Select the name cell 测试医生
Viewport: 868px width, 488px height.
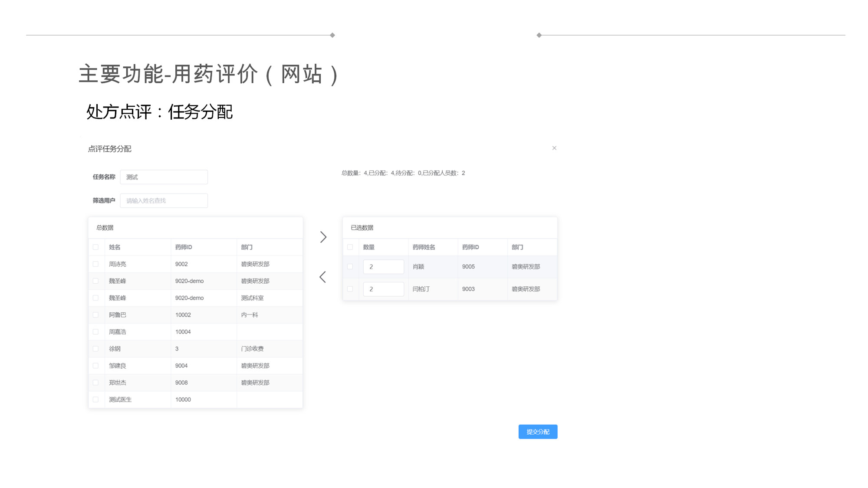coord(120,400)
